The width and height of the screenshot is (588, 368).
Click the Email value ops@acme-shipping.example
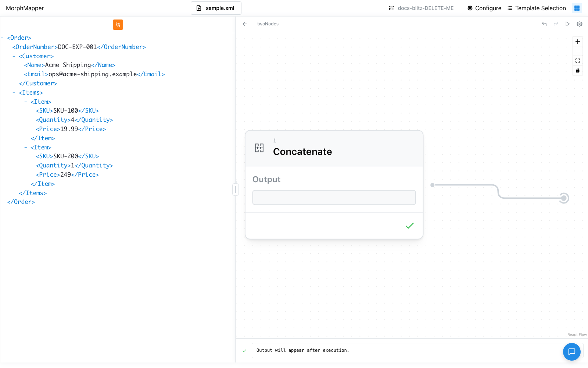[93, 74]
